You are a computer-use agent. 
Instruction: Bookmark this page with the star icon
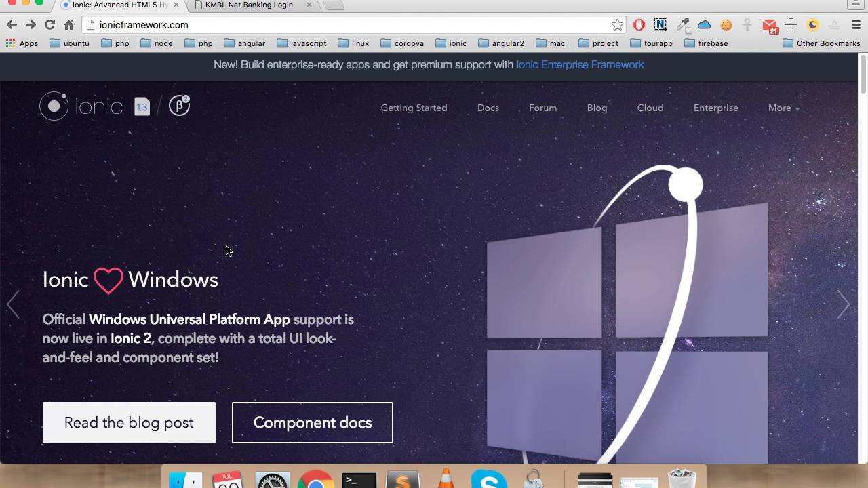click(x=617, y=25)
